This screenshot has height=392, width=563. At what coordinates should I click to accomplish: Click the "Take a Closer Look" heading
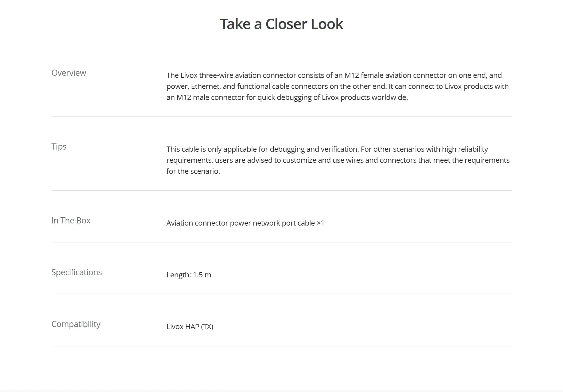click(281, 24)
